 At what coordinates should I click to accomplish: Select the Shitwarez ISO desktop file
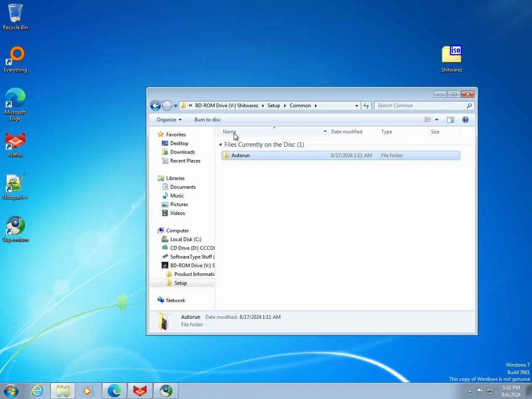452,59
